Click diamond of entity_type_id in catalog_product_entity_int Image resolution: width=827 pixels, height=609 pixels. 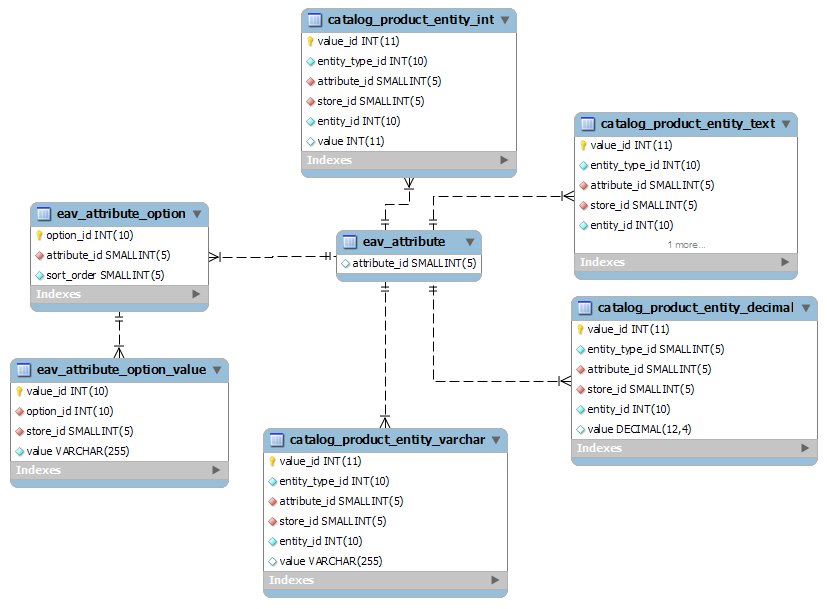pyautogui.click(x=310, y=62)
